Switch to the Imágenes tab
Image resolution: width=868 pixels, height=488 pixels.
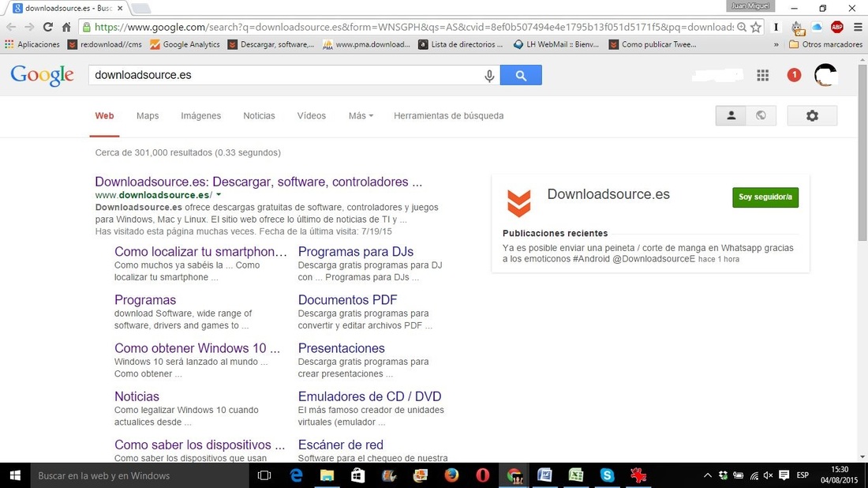200,116
